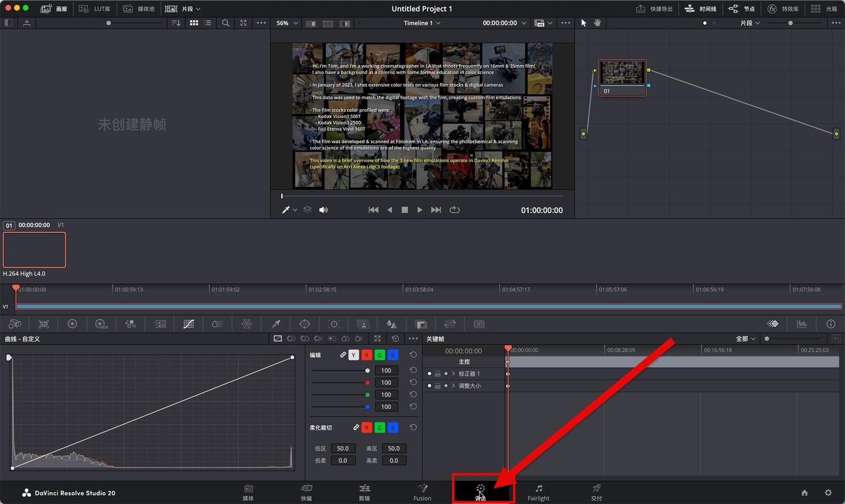The image size is (845, 504).
Task: Select the Qualifier eyedropper palette icon
Action: (276, 324)
